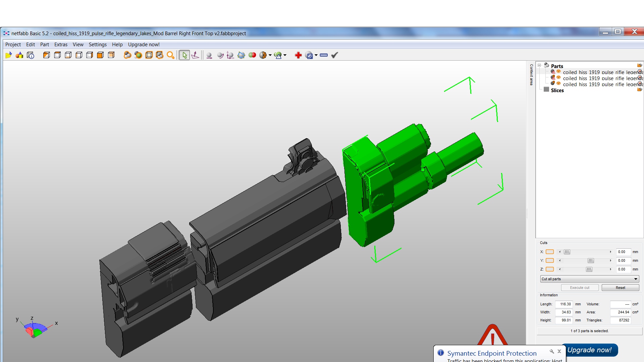Screen dimensions: 644x362
Task: Toggle the Z cut plane orange box
Action: [549, 269]
